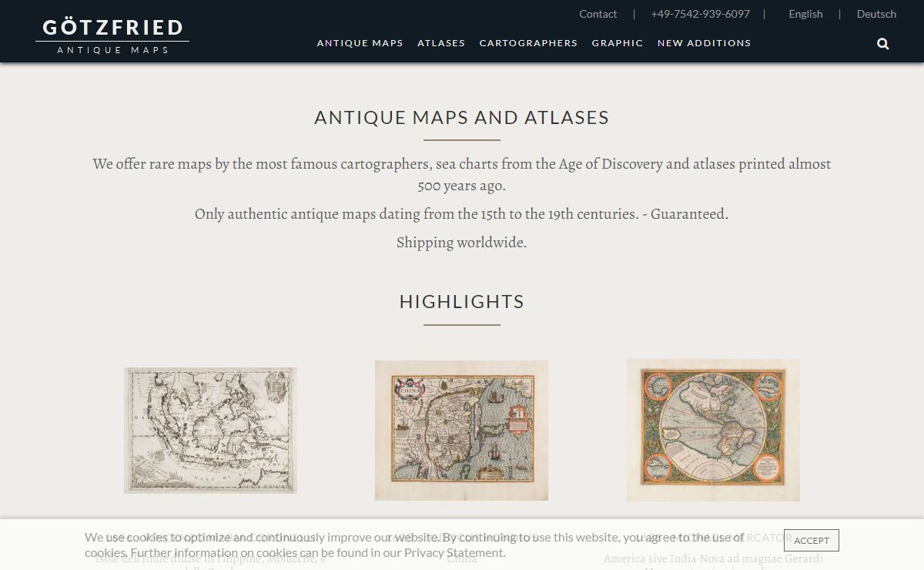Go to the Atlases menu item

pyautogui.click(x=441, y=43)
